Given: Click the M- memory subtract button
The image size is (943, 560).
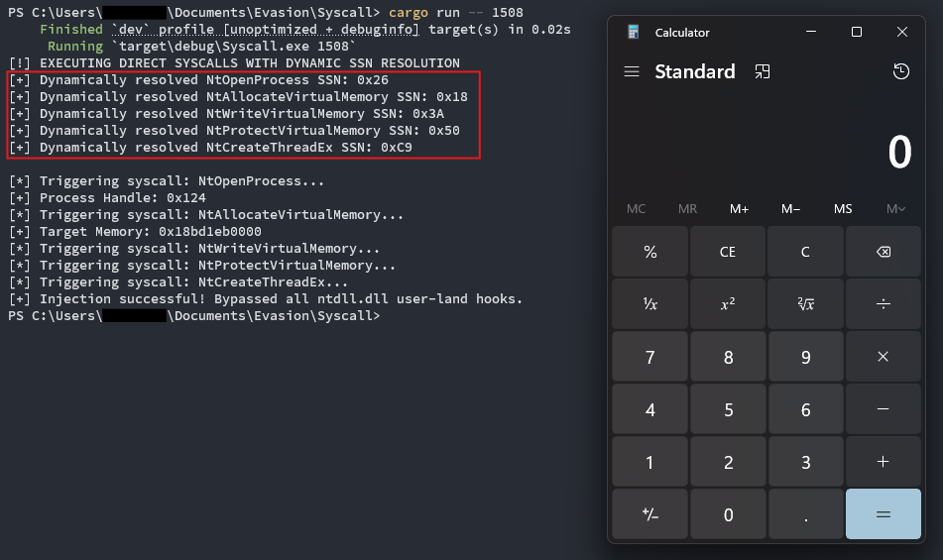Looking at the screenshot, I should point(790,208).
